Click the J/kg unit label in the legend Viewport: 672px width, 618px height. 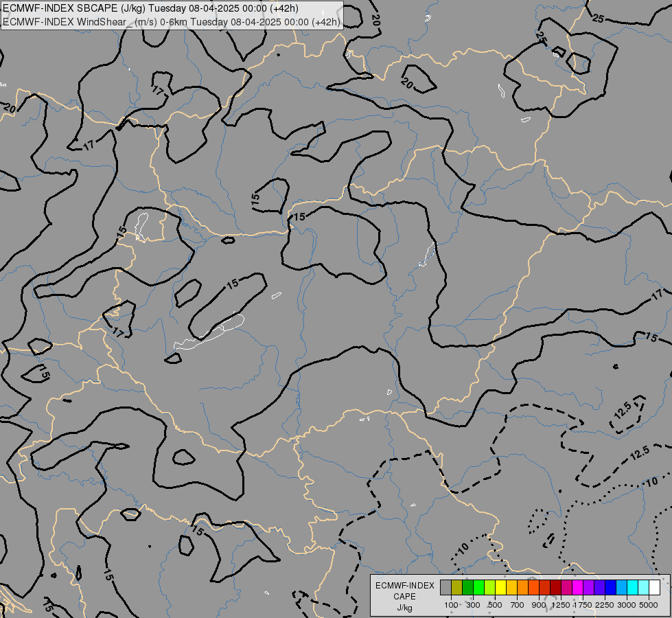click(x=404, y=608)
